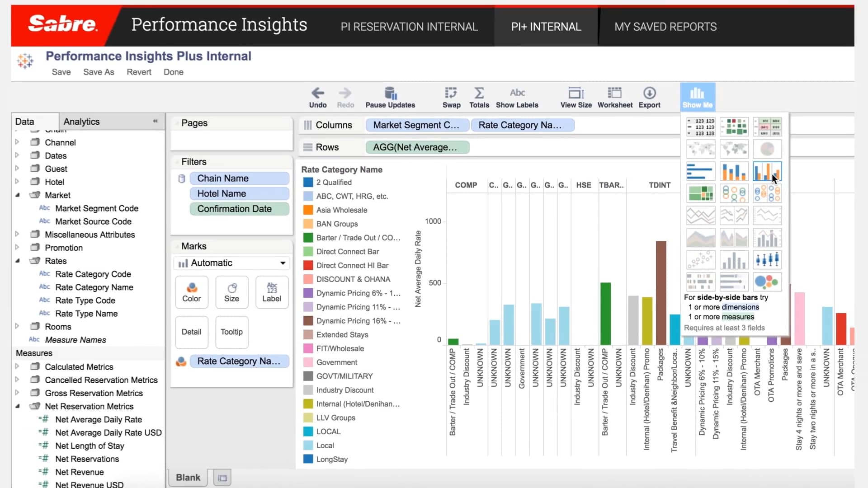Collapse the Rates section
Viewport: 868px width, 488px height.
coord(17,261)
